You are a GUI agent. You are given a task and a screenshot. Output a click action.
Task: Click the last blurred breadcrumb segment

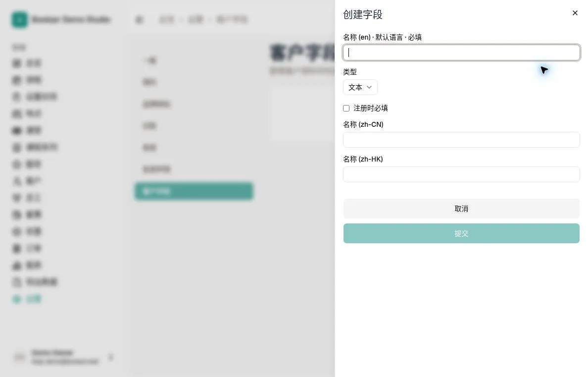[232, 19]
